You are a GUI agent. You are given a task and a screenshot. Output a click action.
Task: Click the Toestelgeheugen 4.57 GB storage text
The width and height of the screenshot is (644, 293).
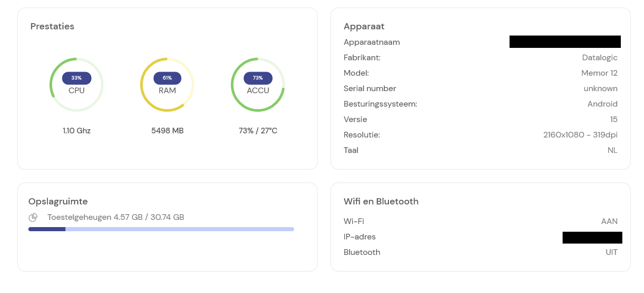pyautogui.click(x=115, y=217)
